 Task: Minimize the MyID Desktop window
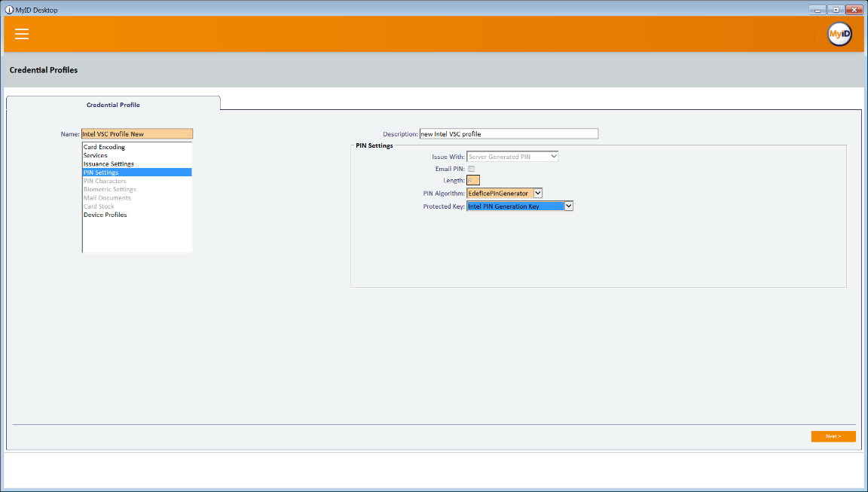817,10
